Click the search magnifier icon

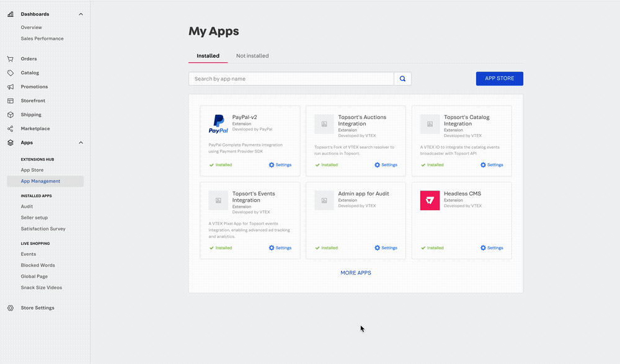(402, 79)
